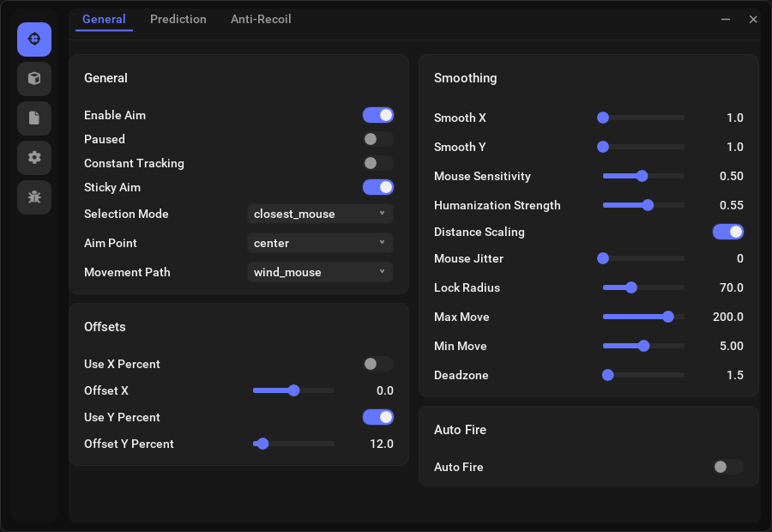
Task: Open the Movement Path dropdown
Action: pos(320,272)
